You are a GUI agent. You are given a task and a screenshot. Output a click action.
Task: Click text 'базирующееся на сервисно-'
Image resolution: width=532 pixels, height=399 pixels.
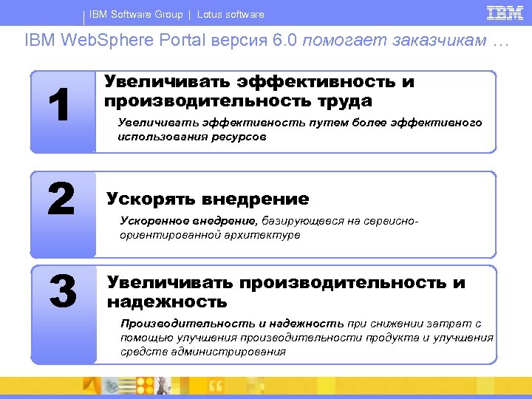(x=340, y=221)
